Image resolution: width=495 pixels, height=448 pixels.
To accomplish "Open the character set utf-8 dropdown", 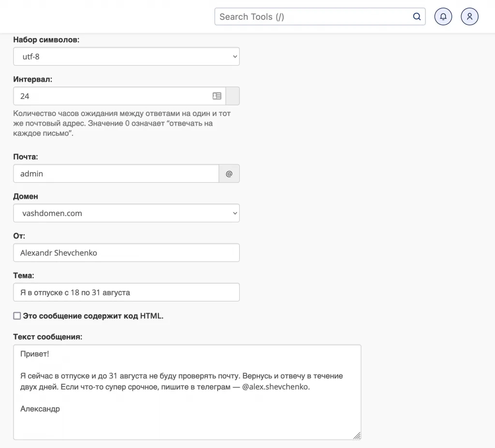I will click(126, 57).
